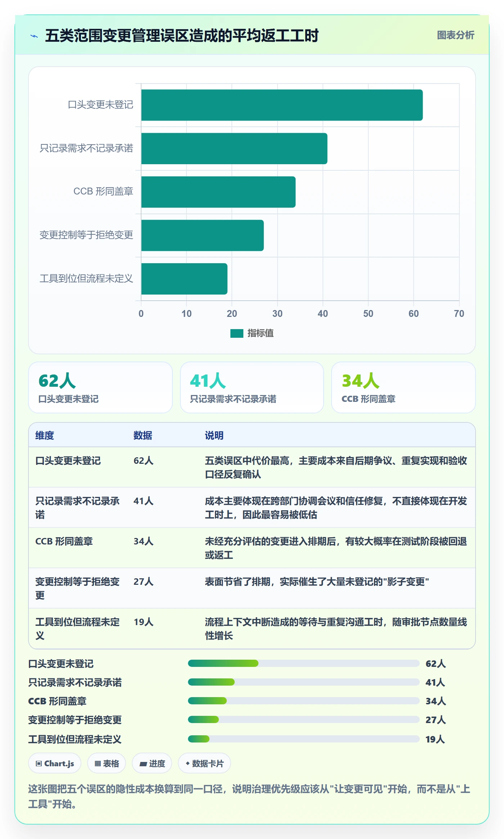
Task: Click the 维度 column header
Action: (45, 435)
